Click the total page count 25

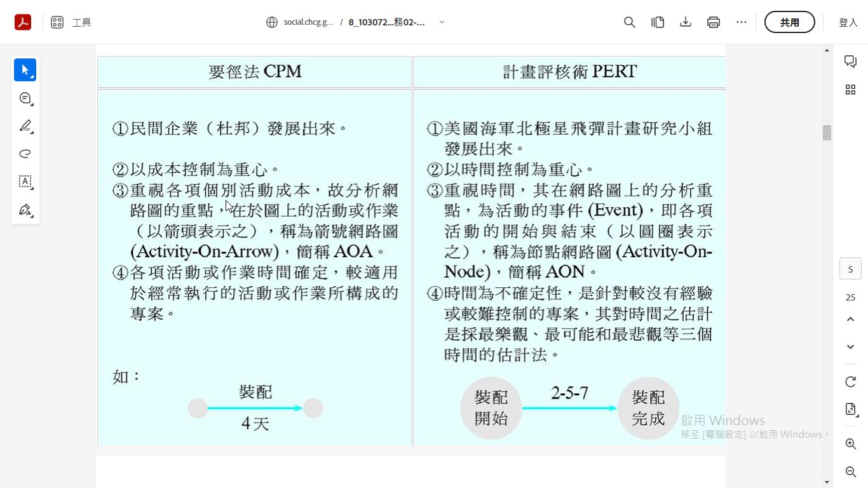click(x=850, y=297)
